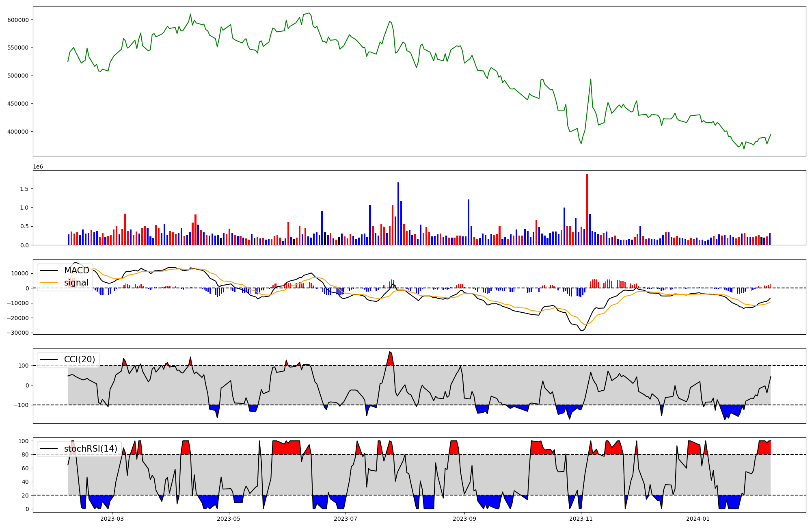The width and height of the screenshot is (812, 528).
Task: Click the stochRSI(14) legend label
Action: [91, 449]
